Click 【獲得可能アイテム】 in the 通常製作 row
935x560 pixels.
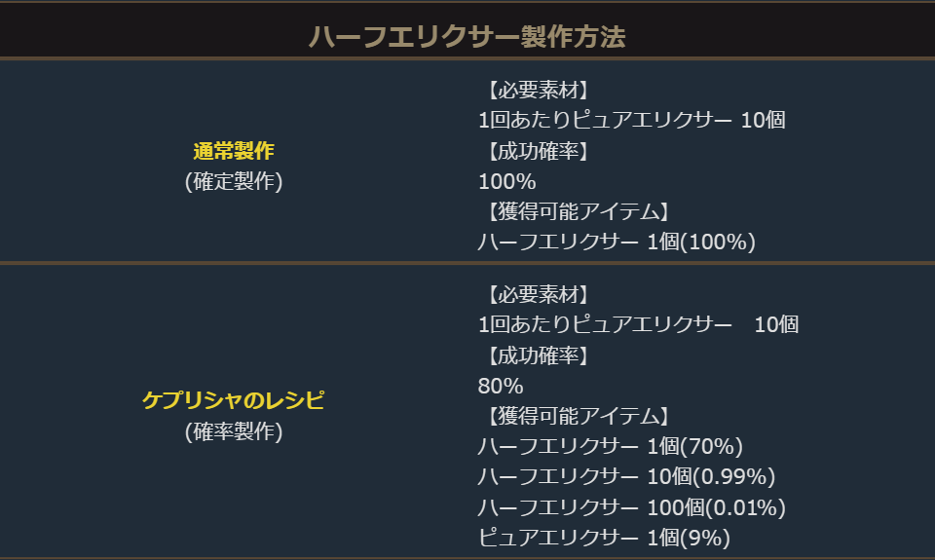point(575,212)
